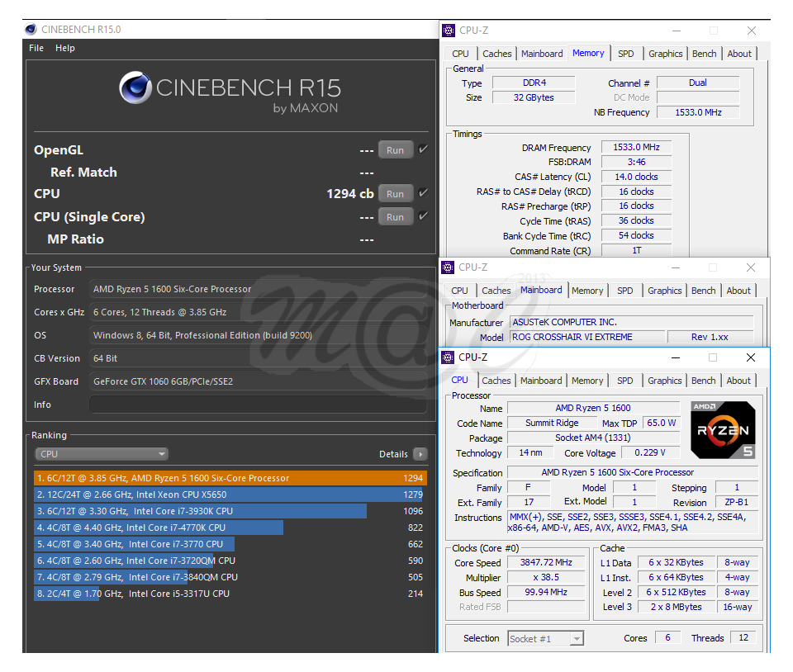The image size is (793, 672).
Task: Open the Help menu in Cinebench
Action: click(x=64, y=48)
